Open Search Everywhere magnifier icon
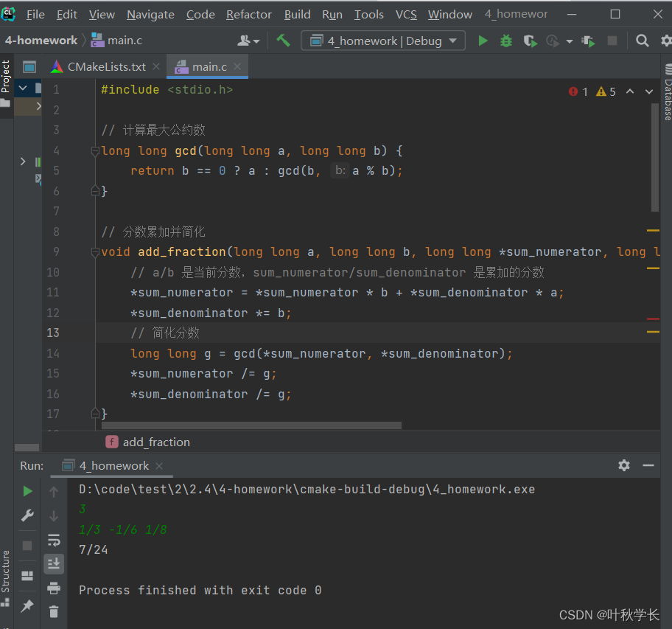This screenshot has height=629, width=672. tap(643, 41)
